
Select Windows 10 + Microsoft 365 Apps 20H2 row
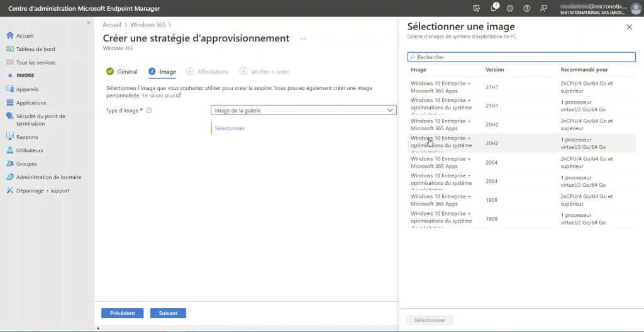521,124
